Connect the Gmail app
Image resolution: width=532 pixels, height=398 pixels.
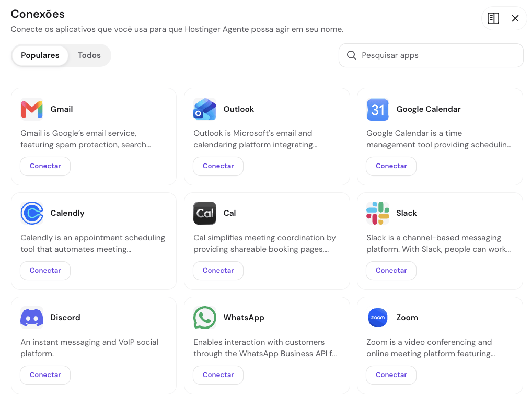[x=45, y=166]
